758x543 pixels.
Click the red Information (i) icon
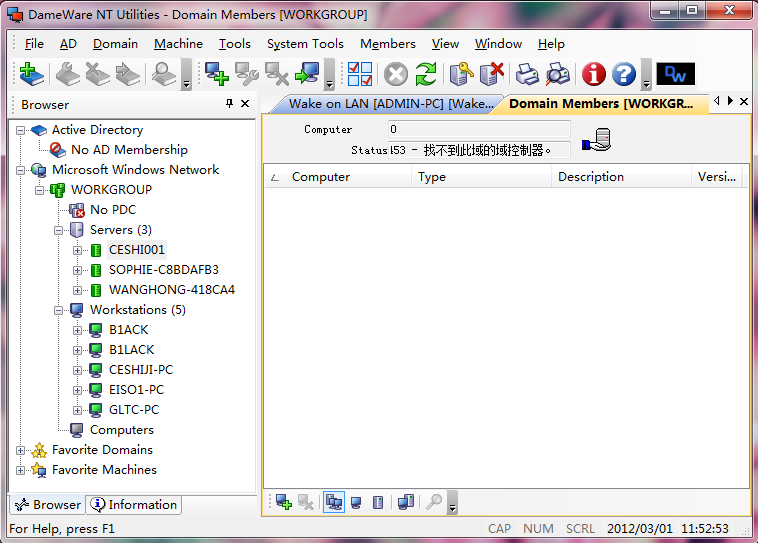click(x=594, y=74)
